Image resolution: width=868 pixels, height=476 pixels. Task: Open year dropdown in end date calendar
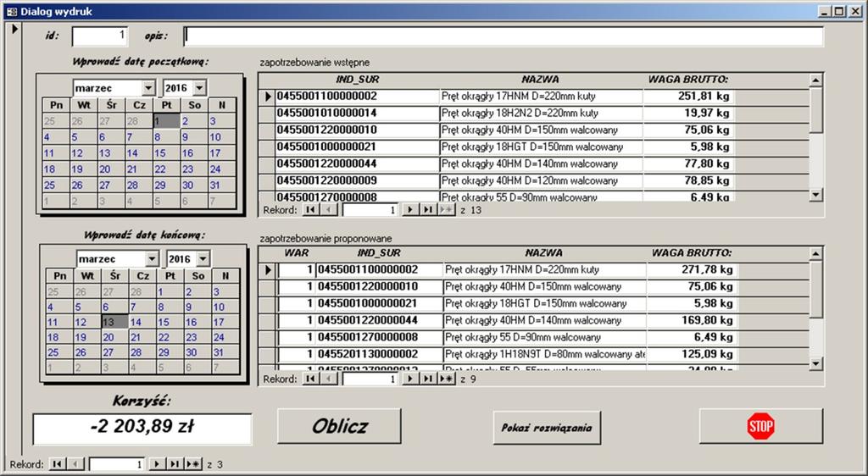click(x=203, y=258)
